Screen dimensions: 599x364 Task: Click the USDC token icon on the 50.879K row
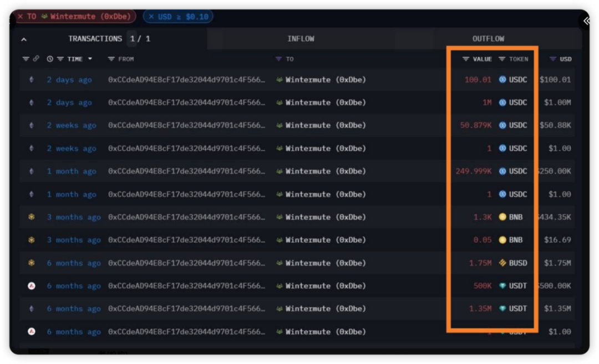[502, 125]
